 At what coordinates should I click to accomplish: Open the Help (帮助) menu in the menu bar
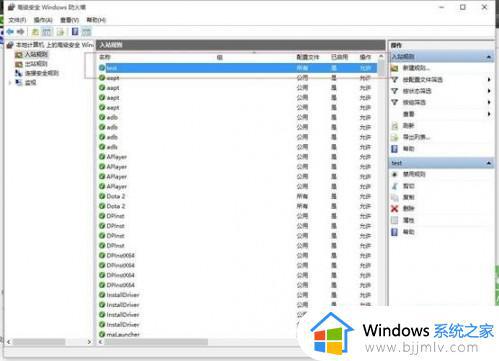click(96, 20)
